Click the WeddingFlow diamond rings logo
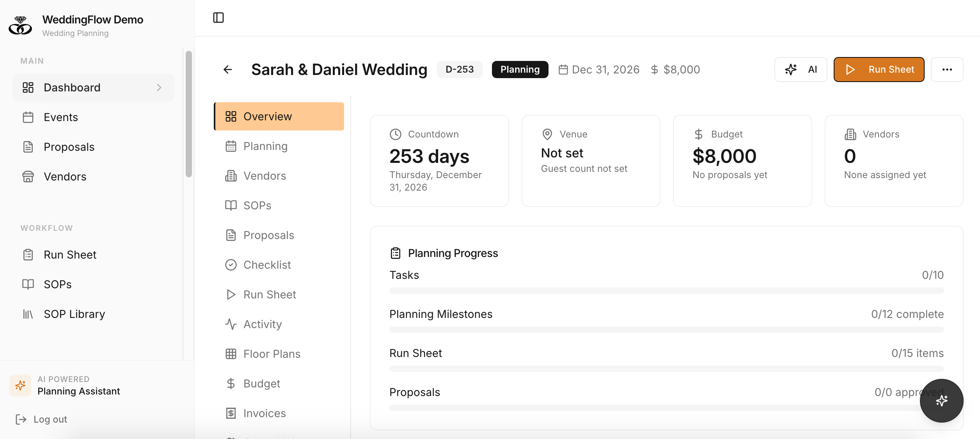This screenshot has height=439, width=980. point(20,25)
